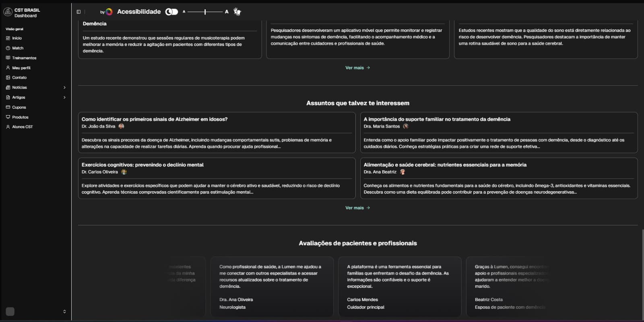Open the sleep quality news card
644x322 pixels.
tap(546, 39)
